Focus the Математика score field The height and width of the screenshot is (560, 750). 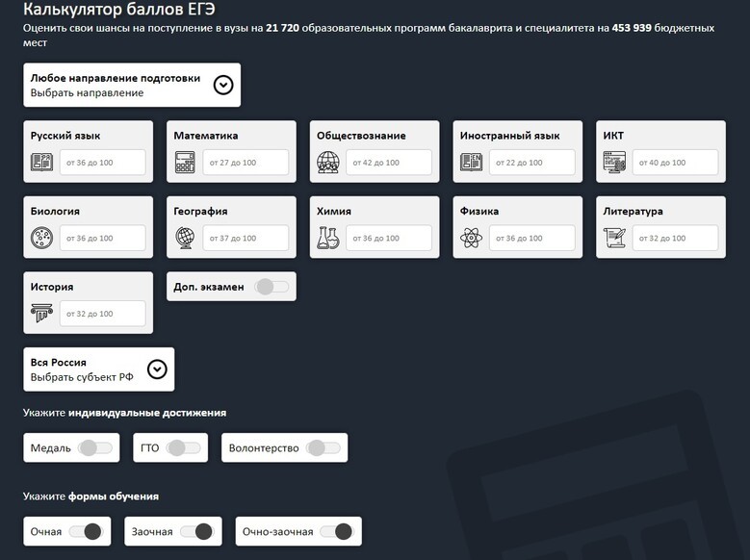246,162
